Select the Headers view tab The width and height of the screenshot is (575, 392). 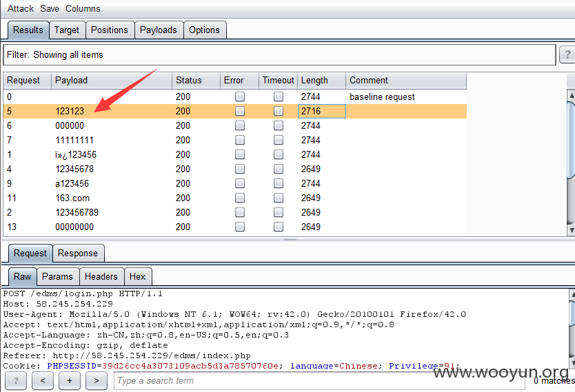coord(101,276)
